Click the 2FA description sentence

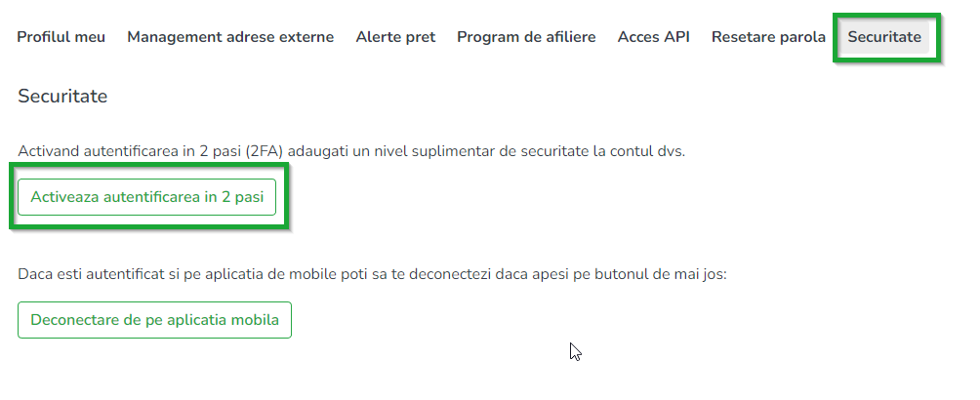click(352, 152)
